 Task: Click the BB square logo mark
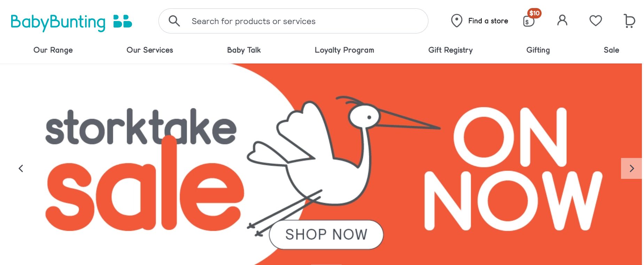(123, 21)
